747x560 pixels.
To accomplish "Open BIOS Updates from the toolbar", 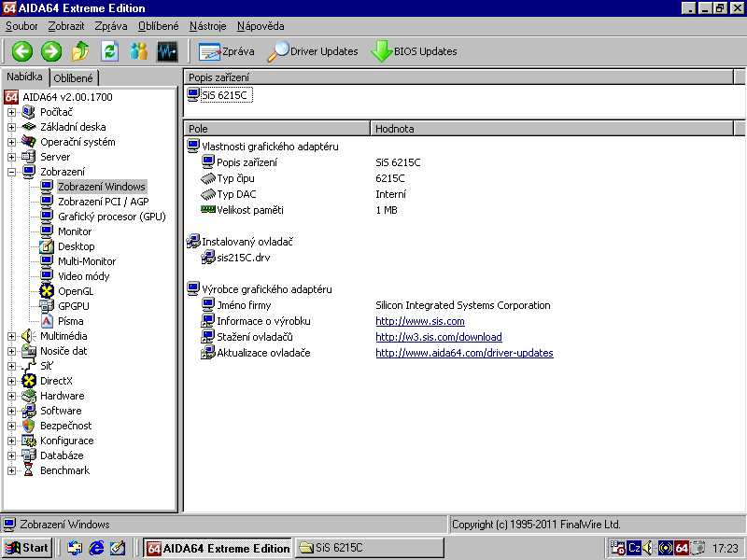I will [414, 51].
